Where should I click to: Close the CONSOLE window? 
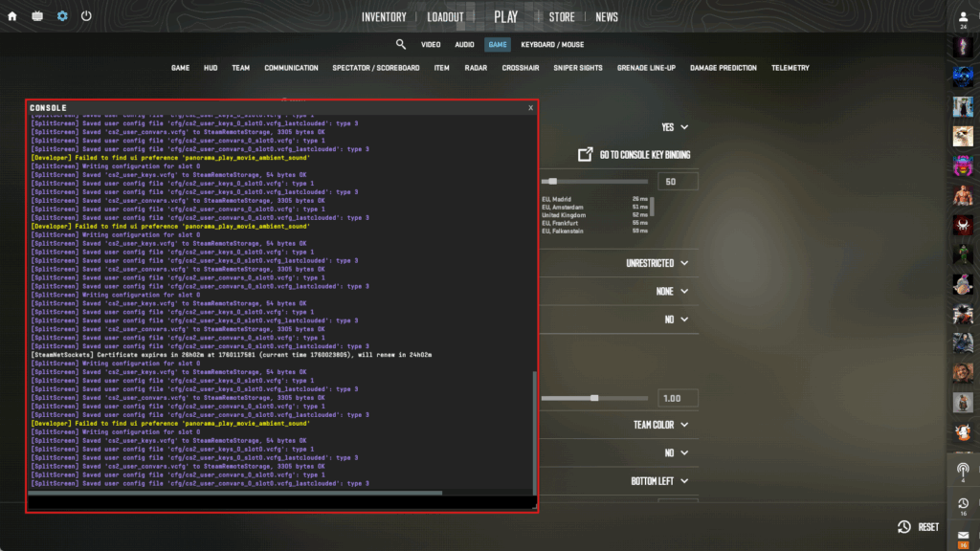[x=530, y=107]
